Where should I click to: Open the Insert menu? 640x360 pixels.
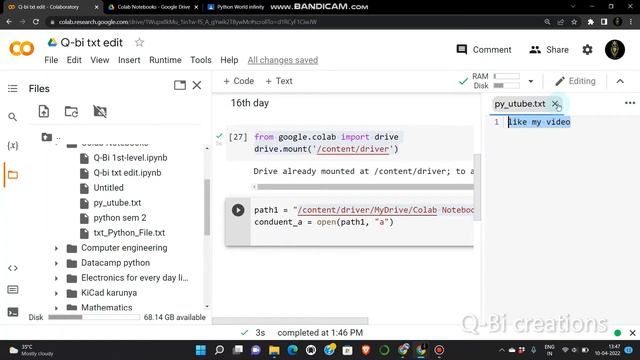[129, 60]
